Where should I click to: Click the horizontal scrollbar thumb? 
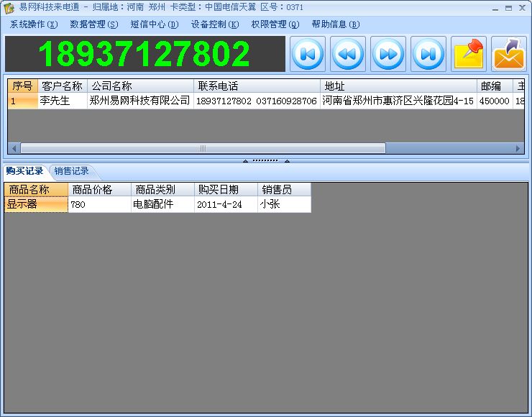pyautogui.click(x=203, y=148)
